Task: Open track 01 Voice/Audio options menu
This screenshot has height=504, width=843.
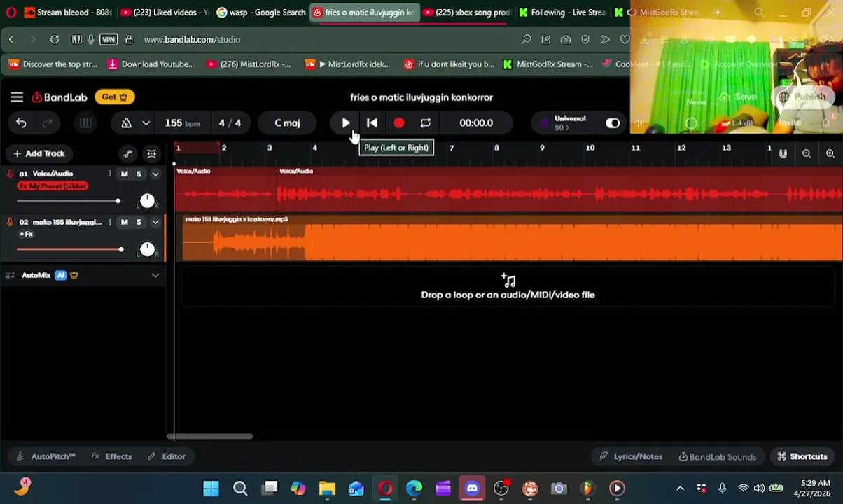Action: 110,174
